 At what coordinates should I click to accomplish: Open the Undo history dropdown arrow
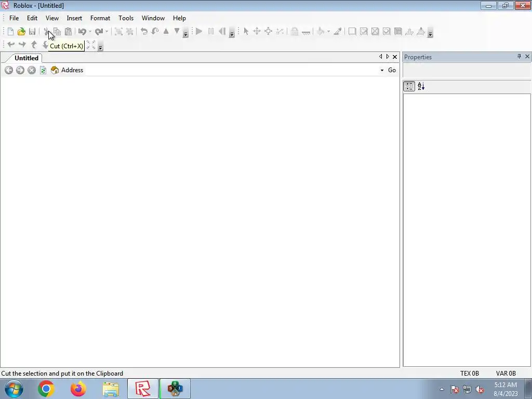tap(90, 32)
